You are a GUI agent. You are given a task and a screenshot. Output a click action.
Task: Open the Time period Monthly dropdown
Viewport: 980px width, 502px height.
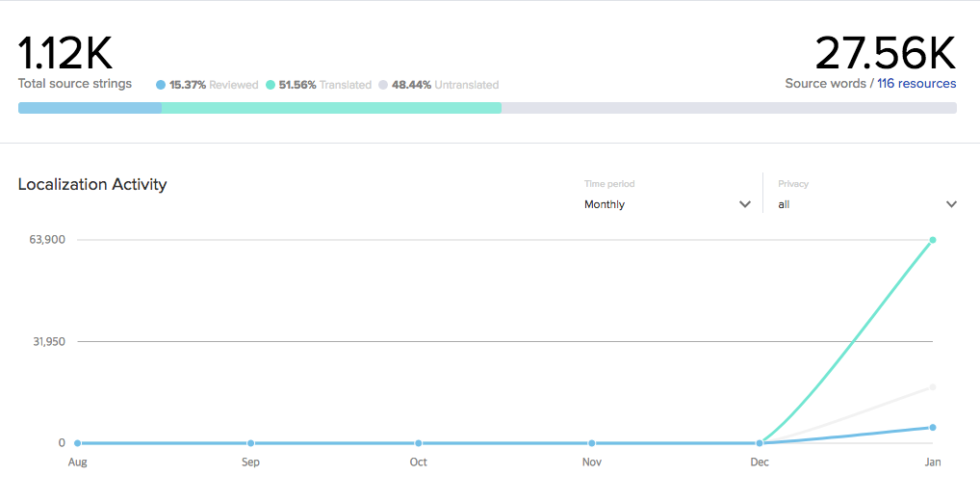[667, 204]
